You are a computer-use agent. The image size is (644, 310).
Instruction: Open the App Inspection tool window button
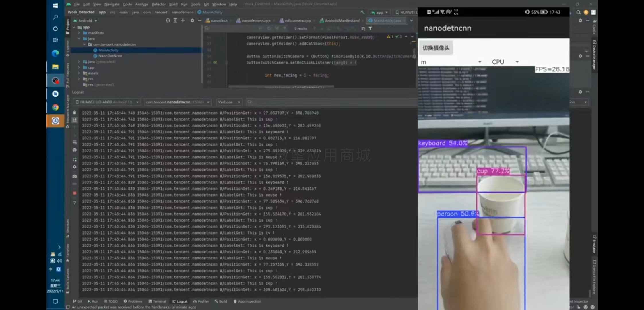tap(247, 301)
